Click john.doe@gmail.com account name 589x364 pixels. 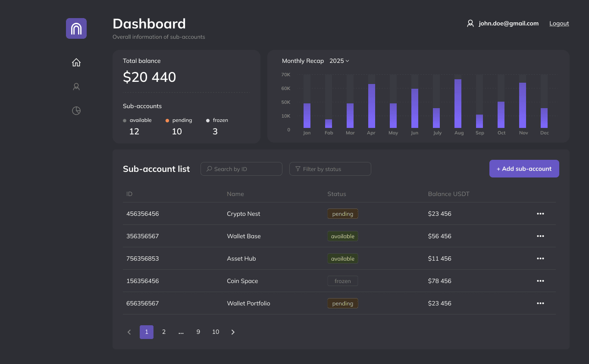pos(509,23)
